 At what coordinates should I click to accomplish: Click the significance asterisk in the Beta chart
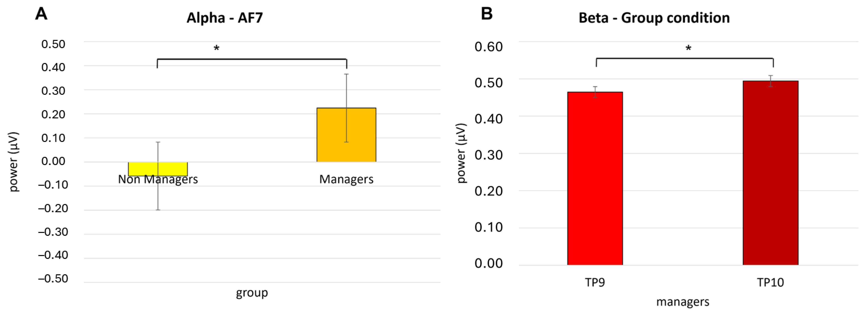(x=688, y=48)
